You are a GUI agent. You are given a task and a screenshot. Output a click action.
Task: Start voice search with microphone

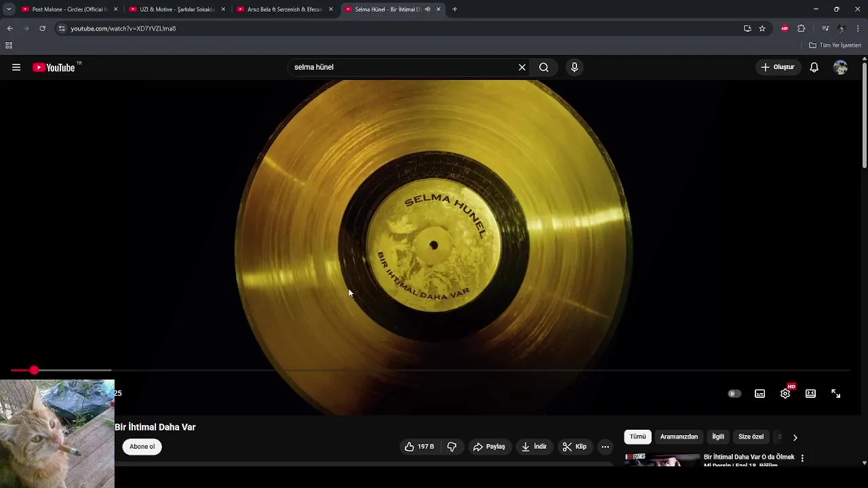574,67
